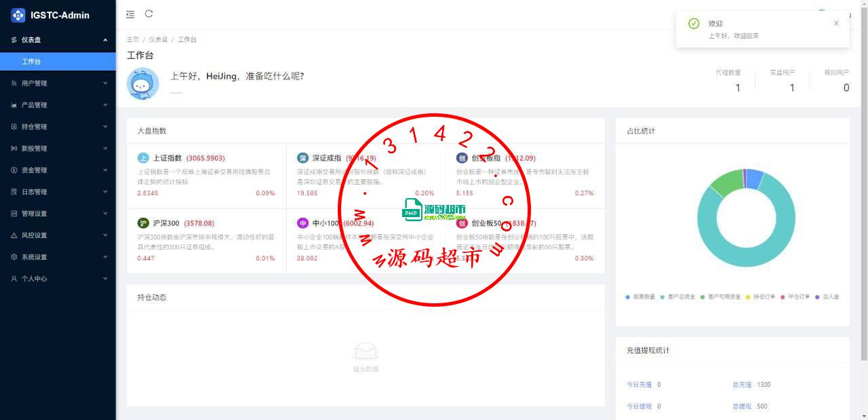
Task: Click the blue robot avatar image
Action: pyautogui.click(x=142, y=84)
